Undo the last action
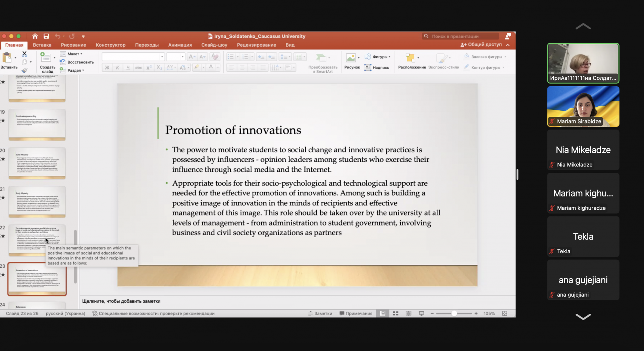The width and height of the screenshot is (644, 351). click(58, 36)
